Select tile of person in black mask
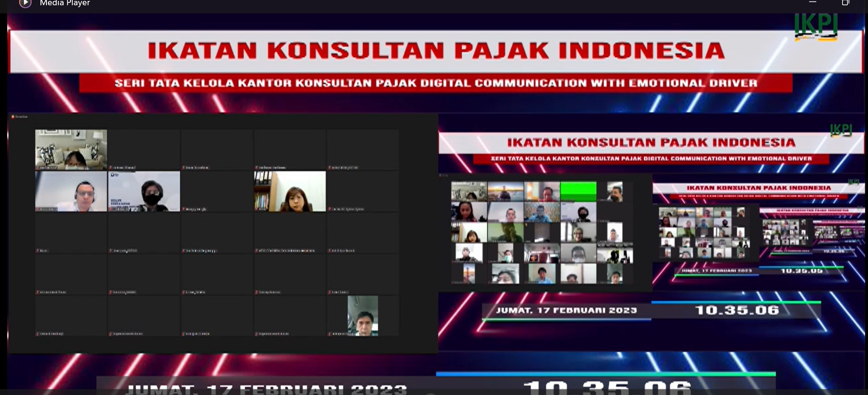This screenshot has width=868, height=395. [x=144, y=191]
